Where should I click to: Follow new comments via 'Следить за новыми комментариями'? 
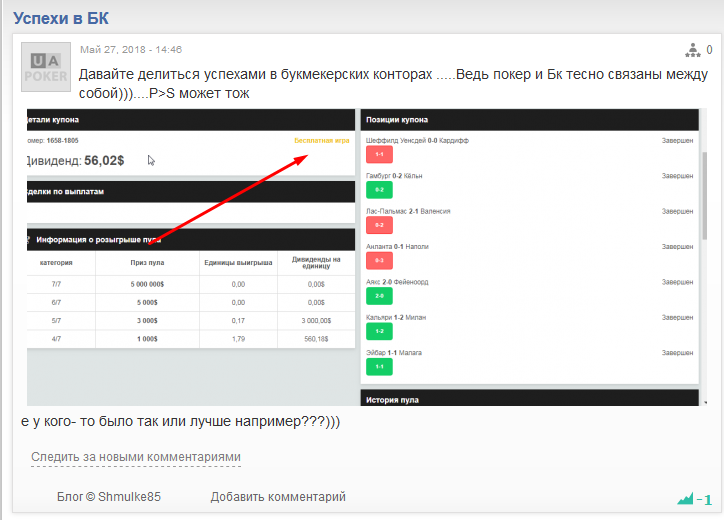tap(136, 457)
